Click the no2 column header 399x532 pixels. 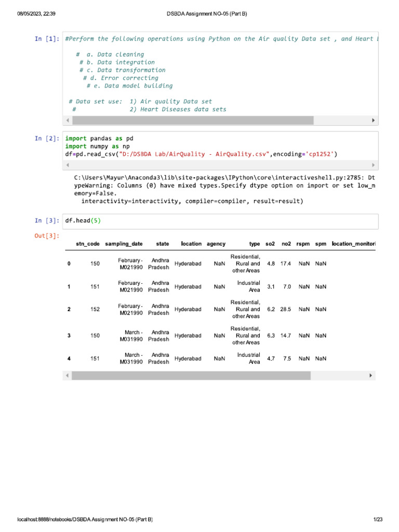pos(286,244)
